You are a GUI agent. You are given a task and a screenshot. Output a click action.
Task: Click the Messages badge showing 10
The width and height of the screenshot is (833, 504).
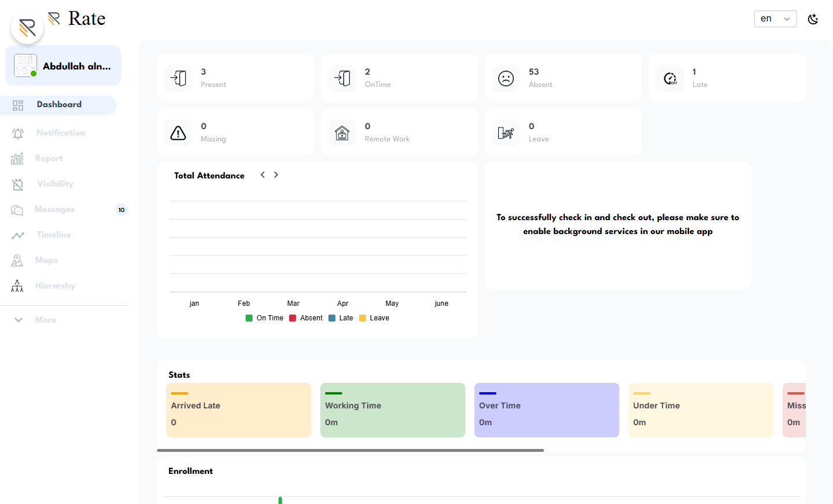(122, 210)
